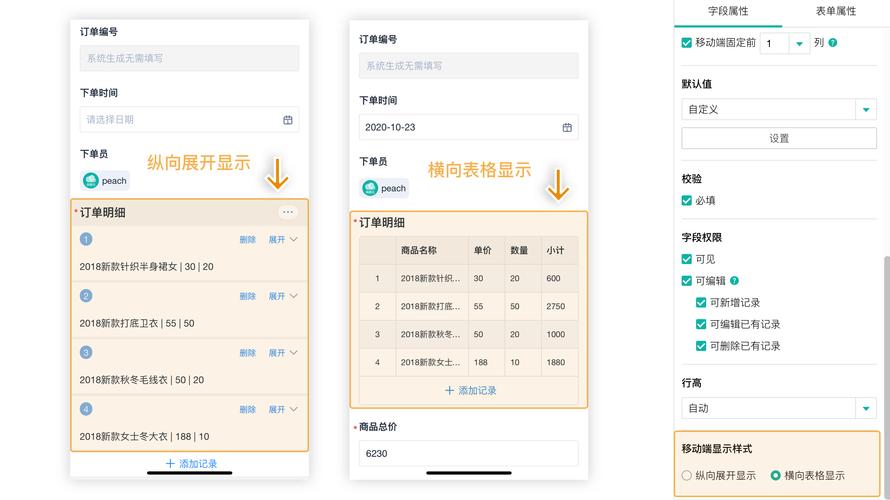
Task: Select 横向表格显示 radio option
Action: pyautogui.click(x=775, y=476)
